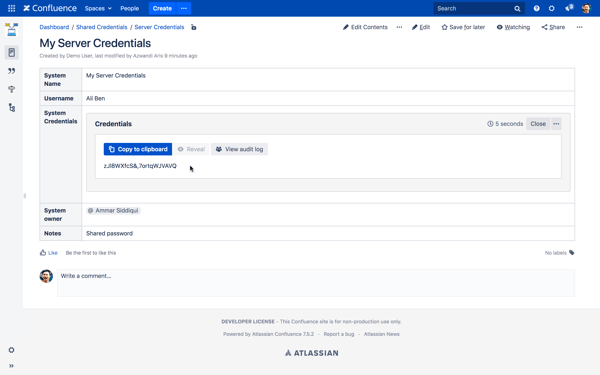The width and height of the screenshot is (600, 375).
Task: Open more options next to Create
Action: [x=184, y=8]
